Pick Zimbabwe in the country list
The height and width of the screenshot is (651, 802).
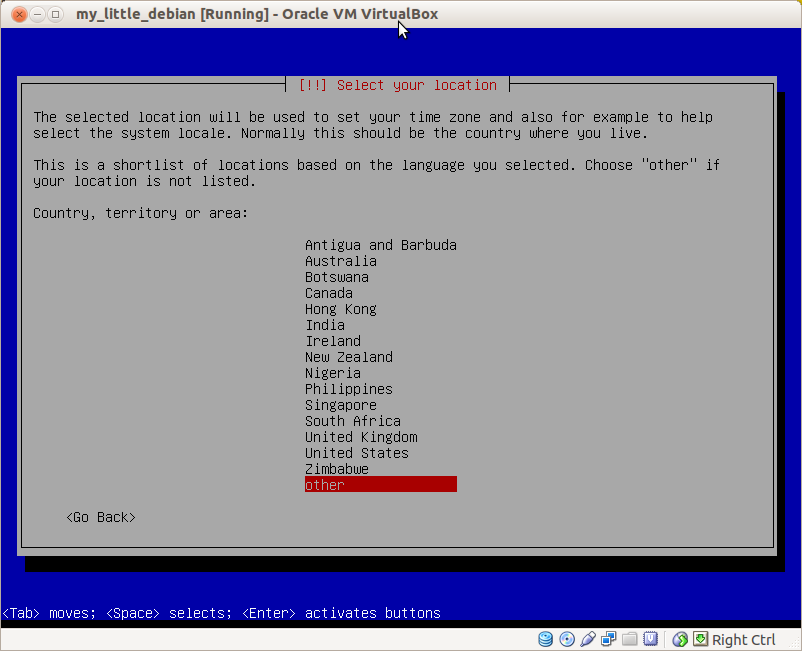point(381,469)
